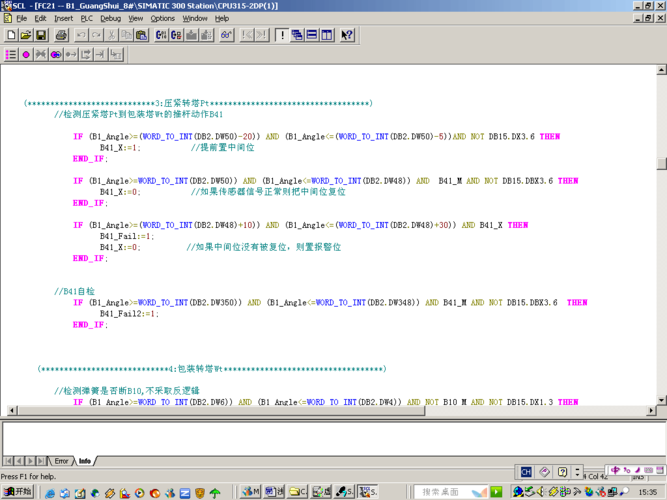Switch to the Error output tab
The height and width of the screenshot is (500, 667).
(x=61, y=461)
